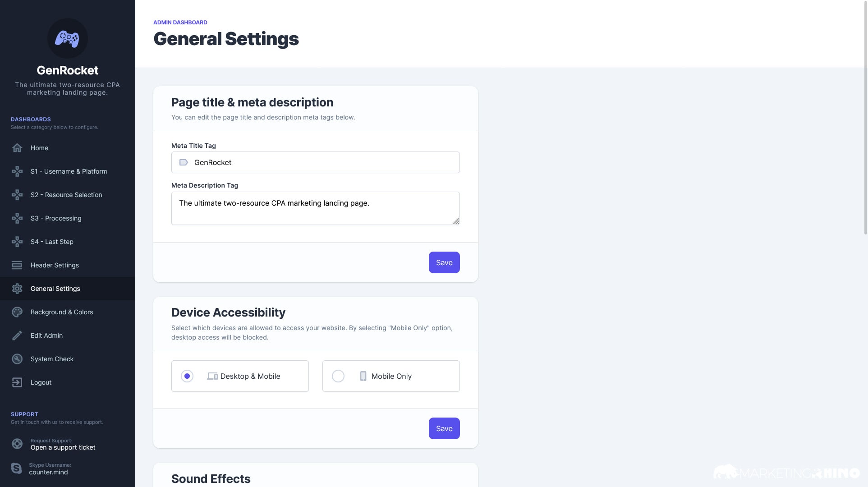The width and height of the screenshot is (868, 487).
Task: Click the System Check wrench icon
Action: coord(17,359)
